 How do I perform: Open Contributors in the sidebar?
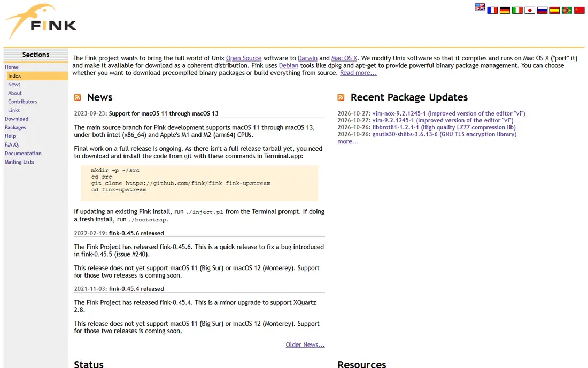coord(22,102)
